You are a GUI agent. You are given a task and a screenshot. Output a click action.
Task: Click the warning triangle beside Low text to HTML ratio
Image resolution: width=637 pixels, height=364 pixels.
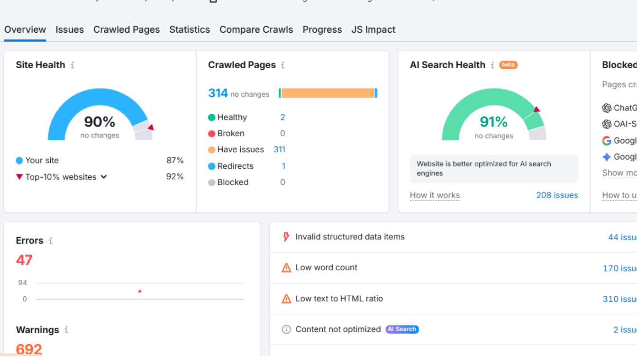(286, 299)
